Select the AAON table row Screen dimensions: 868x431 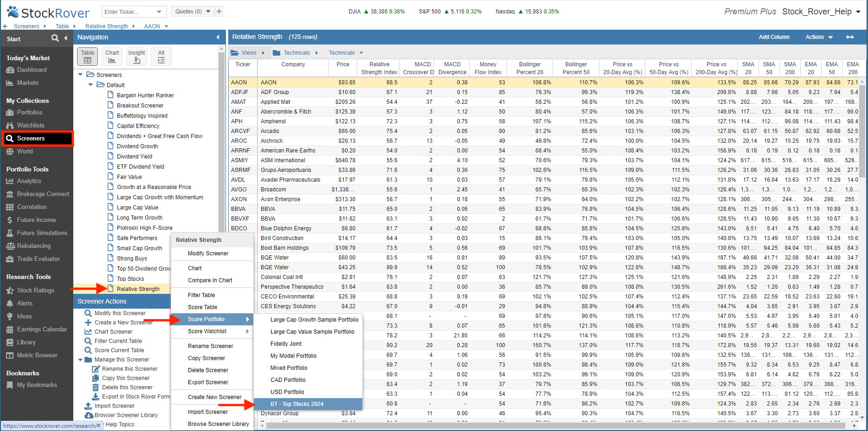tap(544, 82)
